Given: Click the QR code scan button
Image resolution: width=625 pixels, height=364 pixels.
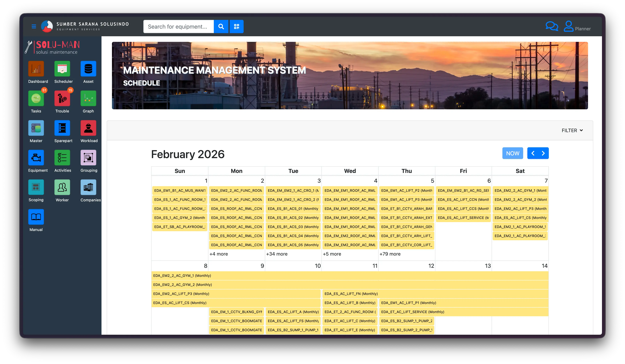Looking at the screenshot, I should 236,26.
